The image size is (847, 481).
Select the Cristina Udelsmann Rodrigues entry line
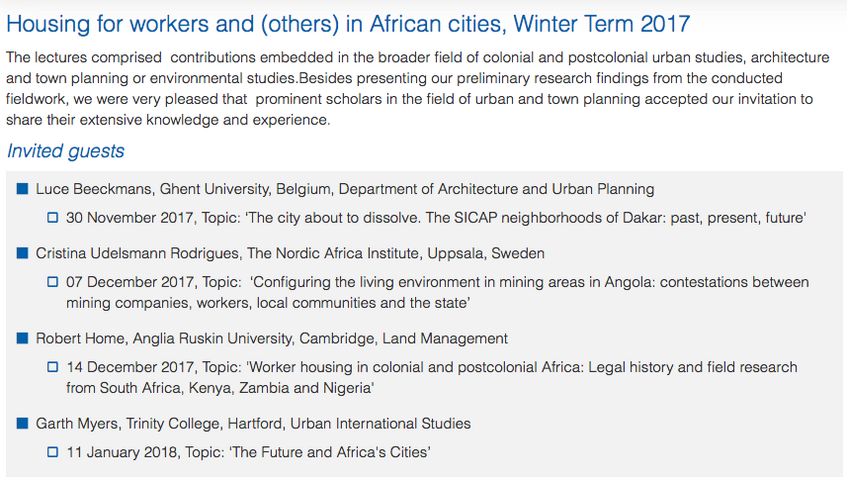tap(290, 253)
